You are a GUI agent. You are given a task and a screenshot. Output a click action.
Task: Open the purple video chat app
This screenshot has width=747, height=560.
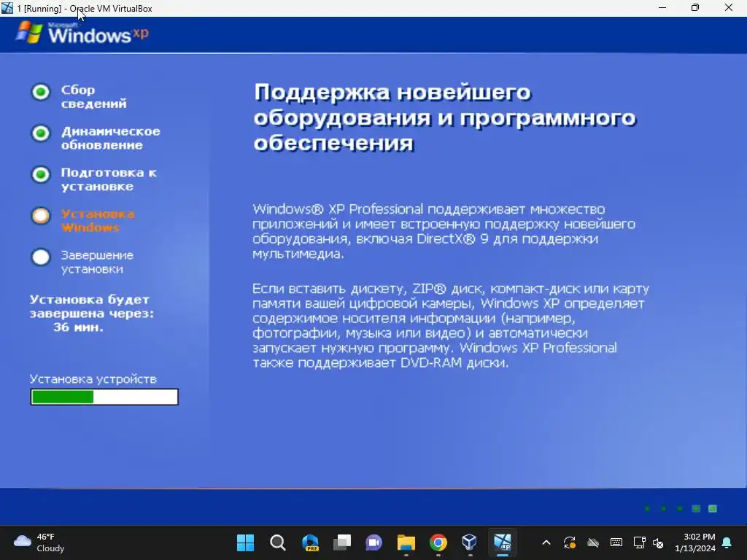click(x=374, y=542)
